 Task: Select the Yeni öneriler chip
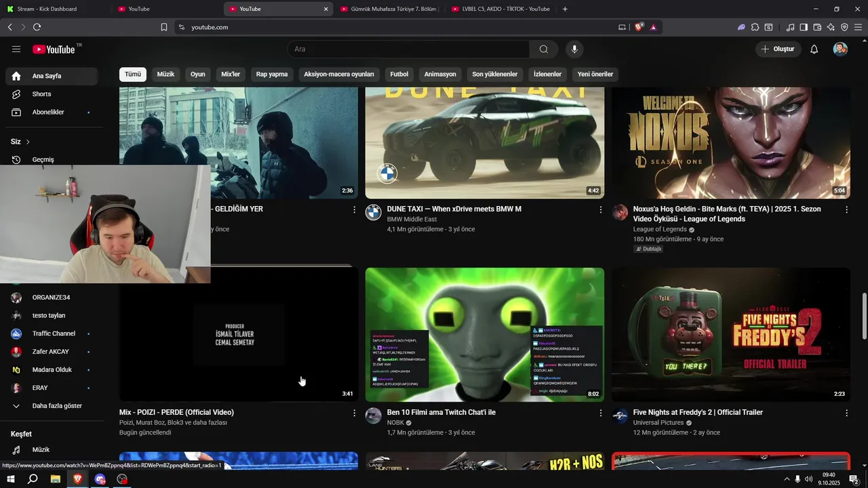click(x=595, y=75)
